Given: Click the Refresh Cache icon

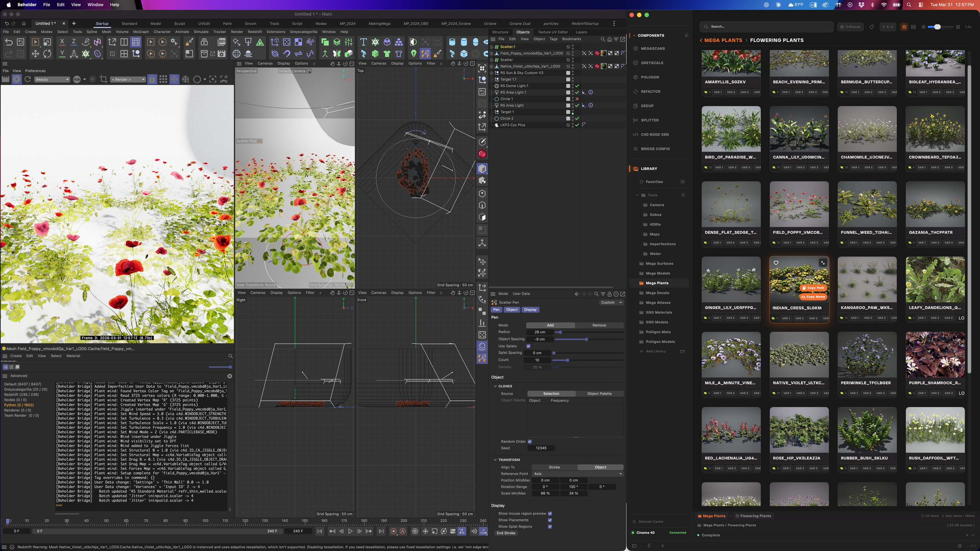Looking at the screenshot, I should 634,522.
